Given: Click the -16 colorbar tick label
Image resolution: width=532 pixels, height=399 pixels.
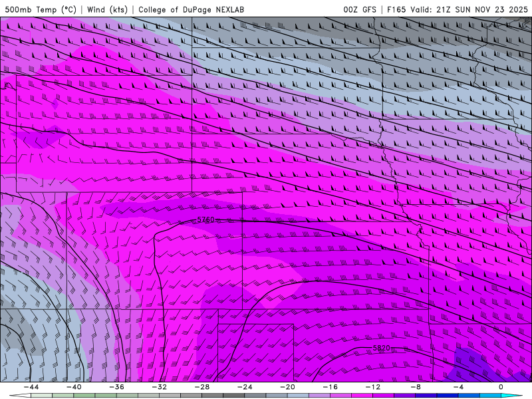Looking at the screenshot, I should point(330,387).
